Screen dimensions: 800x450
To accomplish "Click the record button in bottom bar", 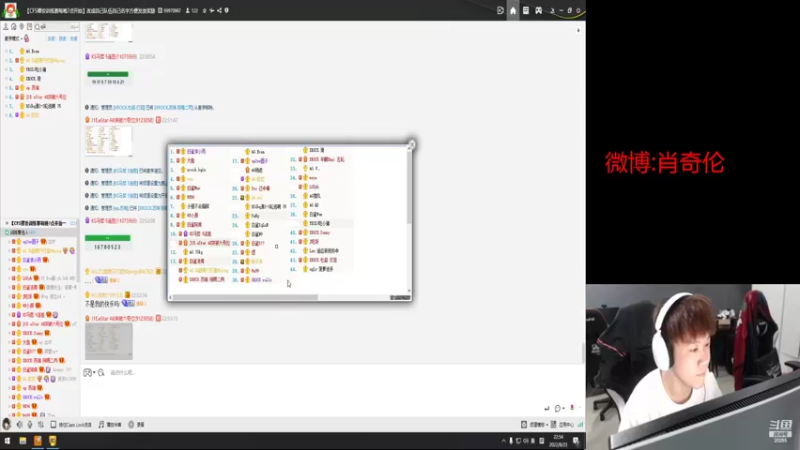I will coord(136,424).
